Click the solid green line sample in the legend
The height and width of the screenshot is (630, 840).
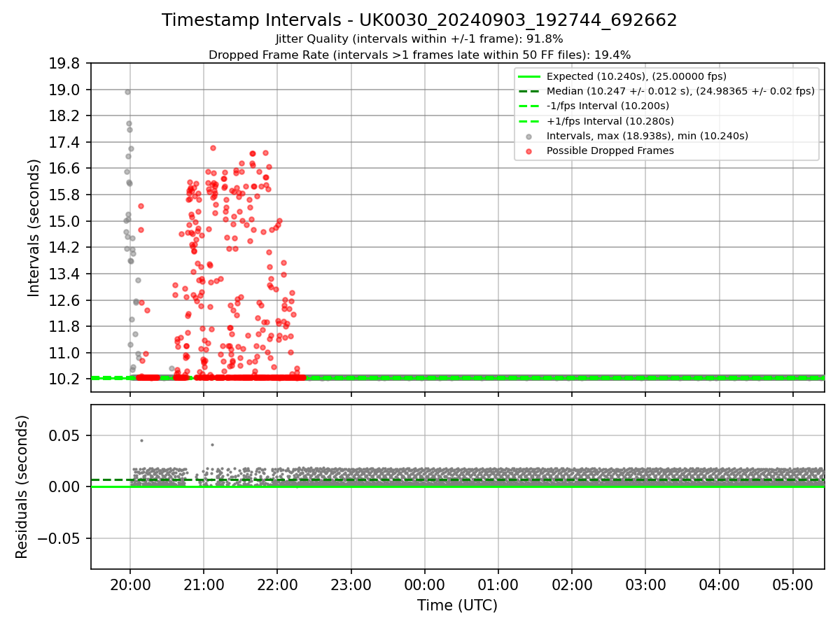(528, 77)
